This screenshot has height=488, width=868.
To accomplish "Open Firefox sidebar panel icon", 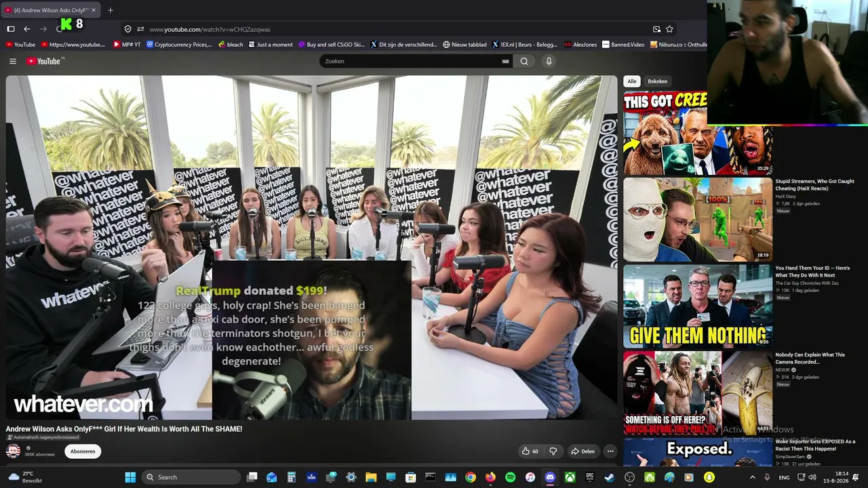I will click(x=11, y=29).
